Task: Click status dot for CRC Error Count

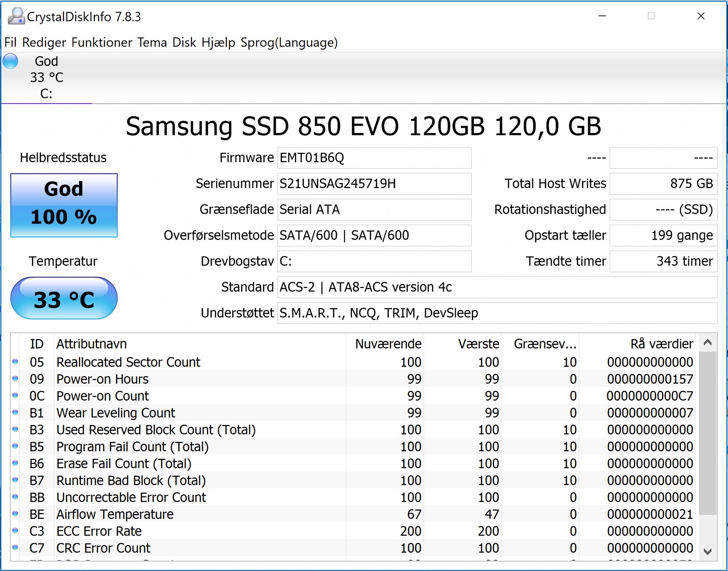Action: pyautogui.click(x=15, y=547)
